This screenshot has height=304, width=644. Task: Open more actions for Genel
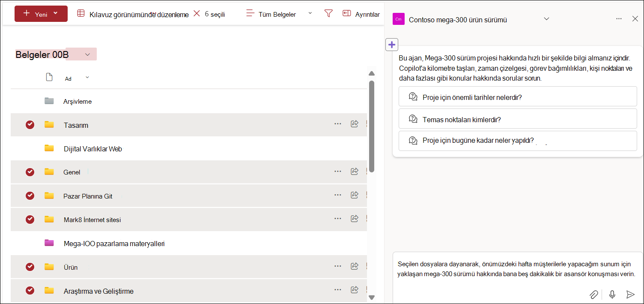pos(338,171)
